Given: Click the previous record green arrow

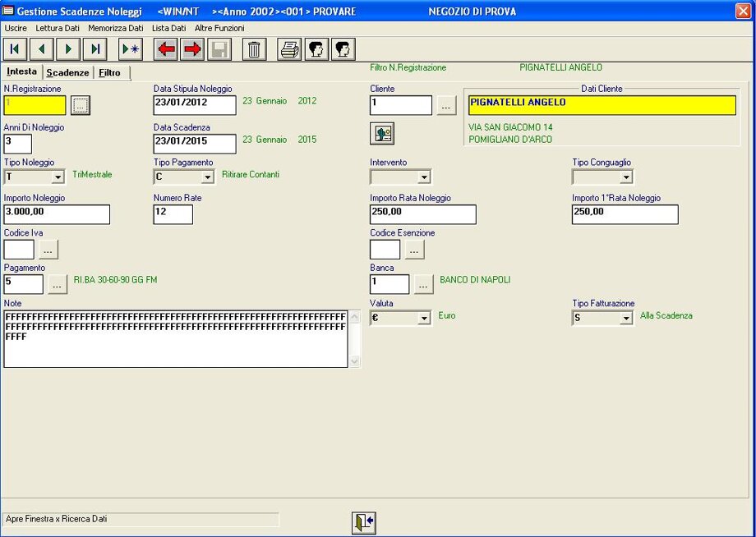Looking at the screenshot, I should (x=42, y=49).
